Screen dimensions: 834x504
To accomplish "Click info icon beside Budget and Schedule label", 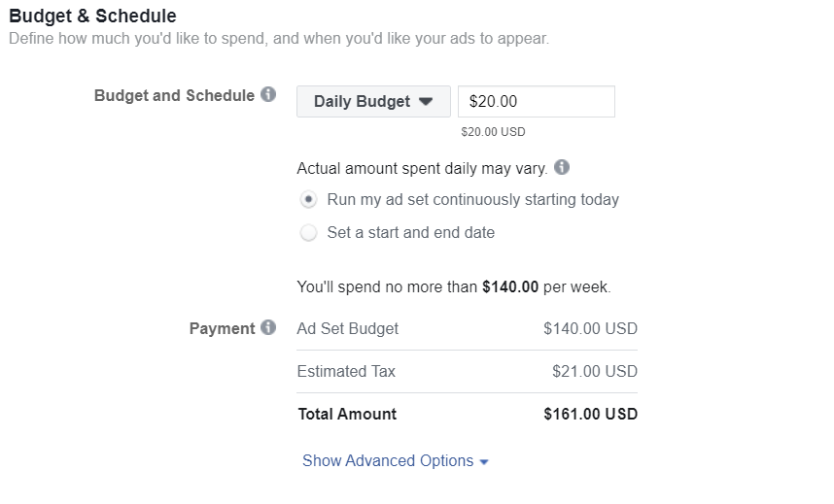I will pos(268,94).
